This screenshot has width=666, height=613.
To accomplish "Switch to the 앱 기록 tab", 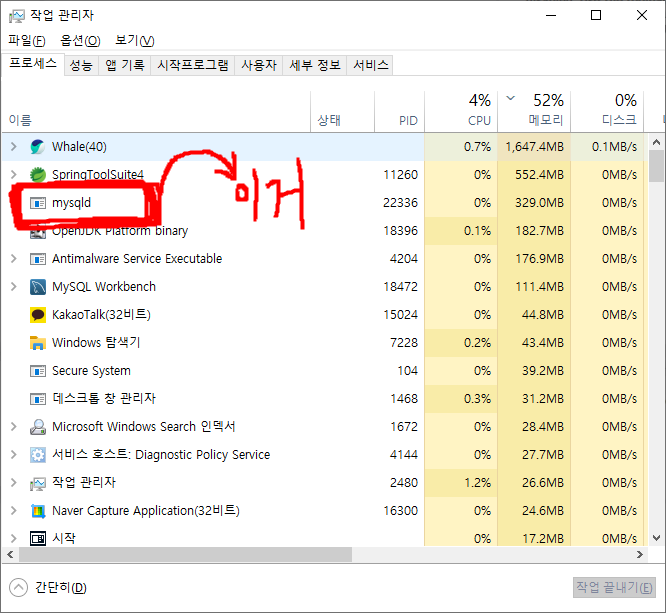I will 124,65.
